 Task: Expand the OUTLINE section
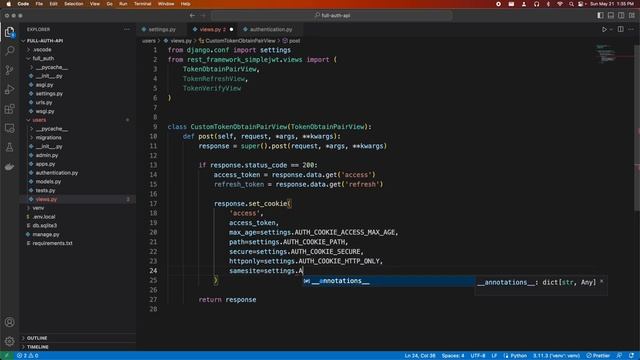point(37,338)
